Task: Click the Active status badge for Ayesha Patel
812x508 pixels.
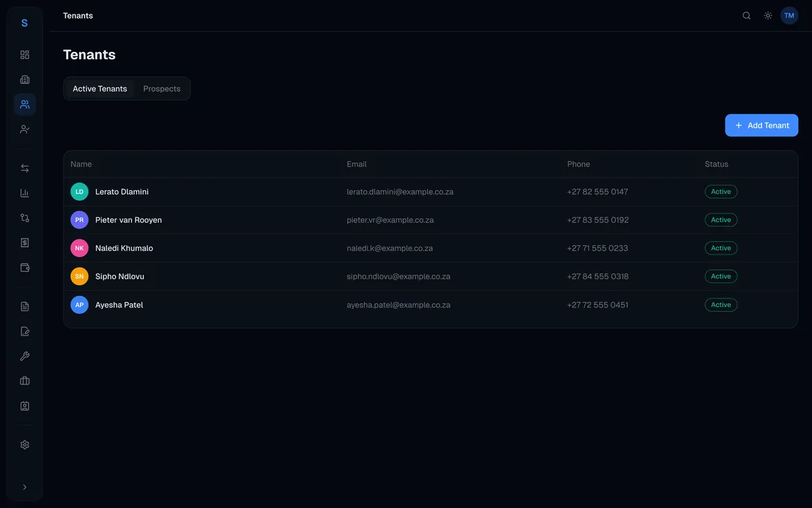Action: click(x=721, y=305)
